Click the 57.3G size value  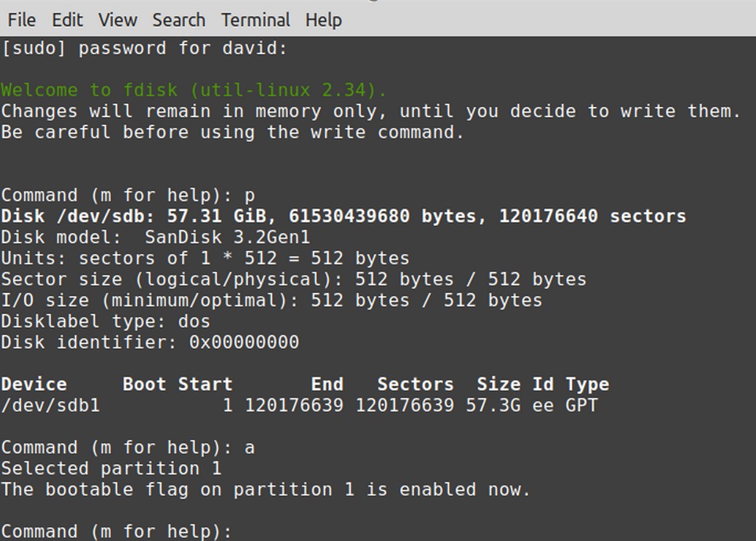(493, 405)
